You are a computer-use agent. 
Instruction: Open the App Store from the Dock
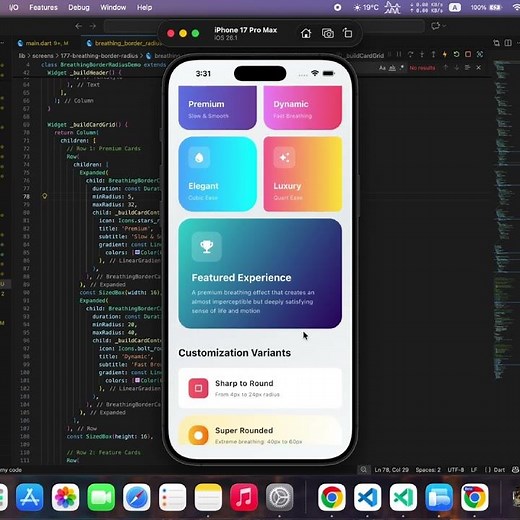click(x=30, y=497)
